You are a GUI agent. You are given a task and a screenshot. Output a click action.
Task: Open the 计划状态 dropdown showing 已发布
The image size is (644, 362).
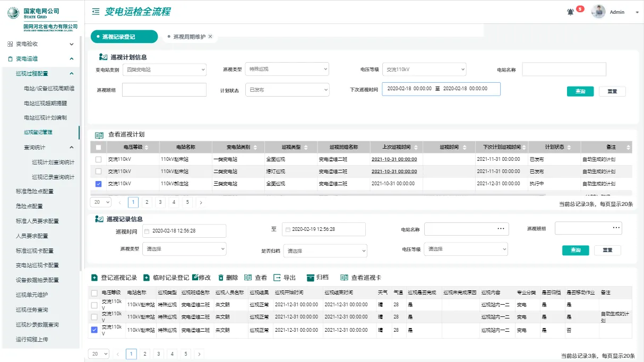click(x=287, y=90)
